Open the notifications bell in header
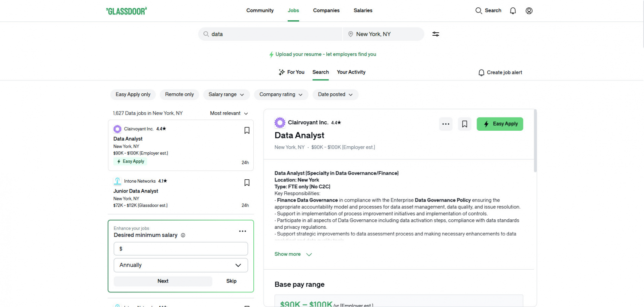The height and width of the screenshot is (307, 644). pos(513,11)
